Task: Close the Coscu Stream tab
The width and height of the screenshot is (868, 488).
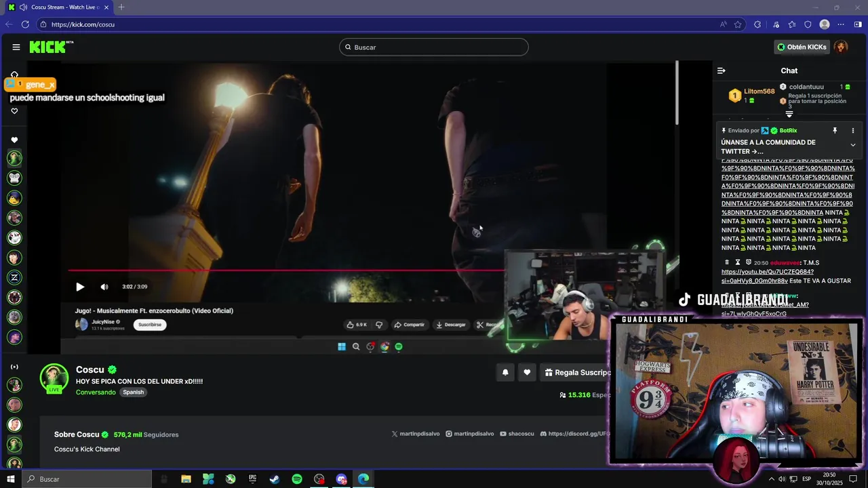Action: tap(108, 7)
